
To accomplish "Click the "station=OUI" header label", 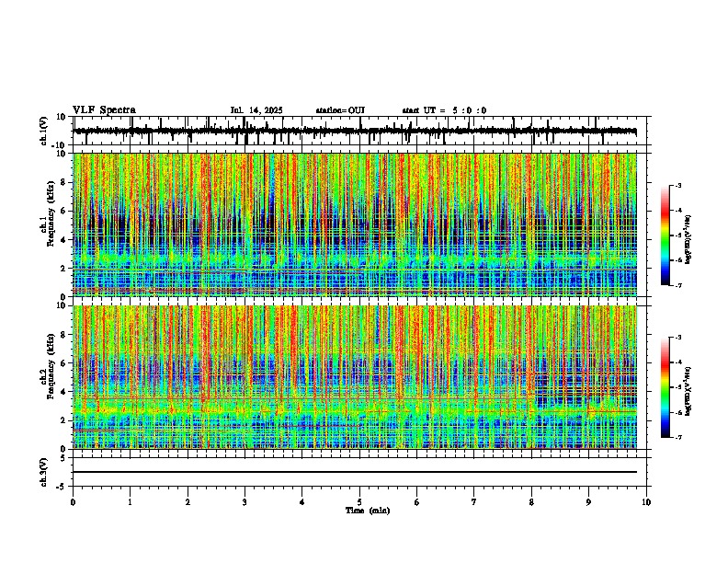I will click(x=340, y=110).
